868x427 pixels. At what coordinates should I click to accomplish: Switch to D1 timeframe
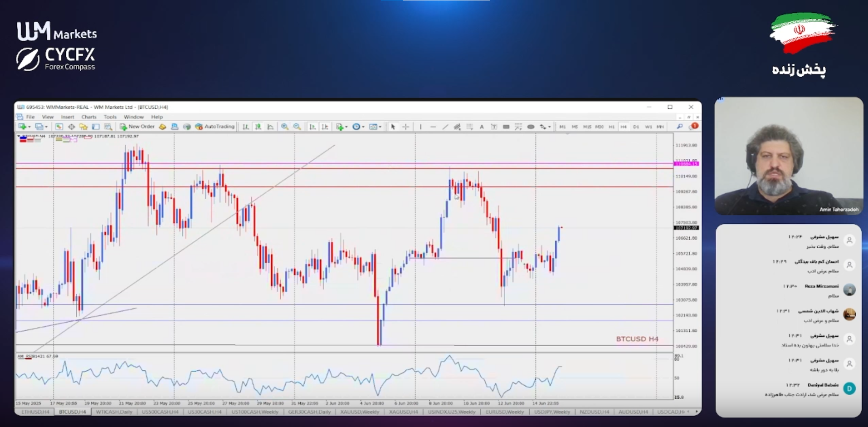[636, 127]
